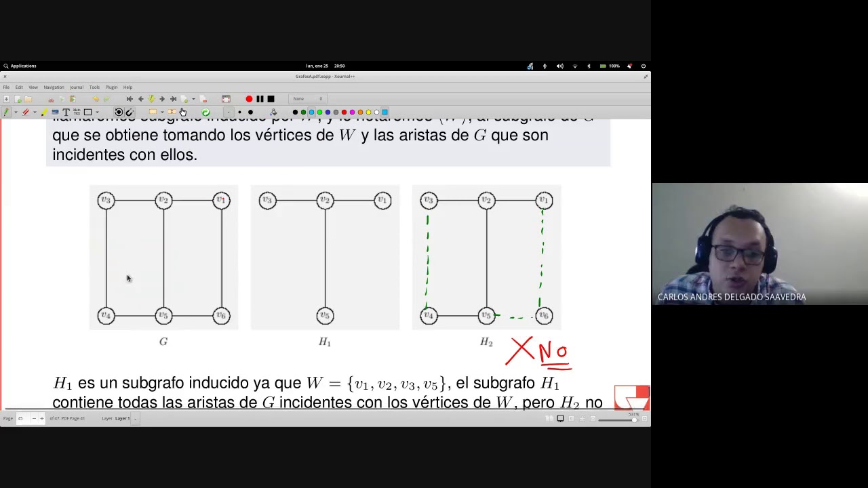Pick the magenta color swatch
The height and width of the screenshot is (488, 868).
(352, 112)
